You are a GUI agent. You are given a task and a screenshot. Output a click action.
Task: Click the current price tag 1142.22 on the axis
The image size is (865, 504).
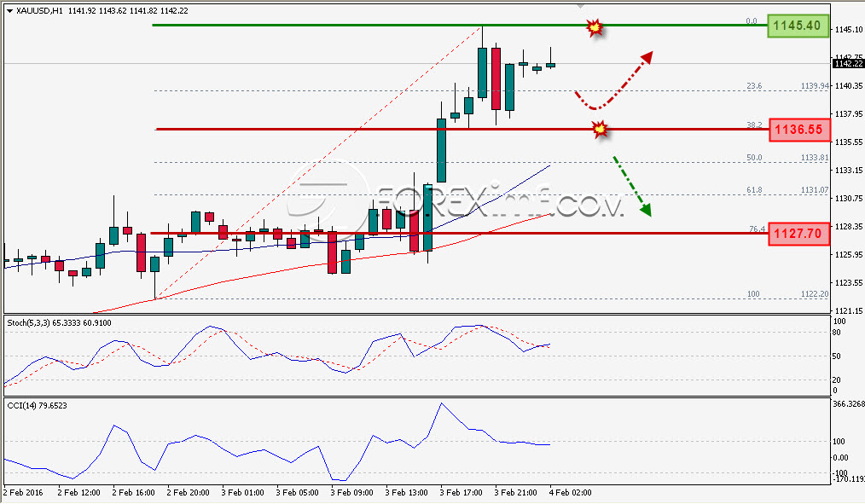(849, 64)
